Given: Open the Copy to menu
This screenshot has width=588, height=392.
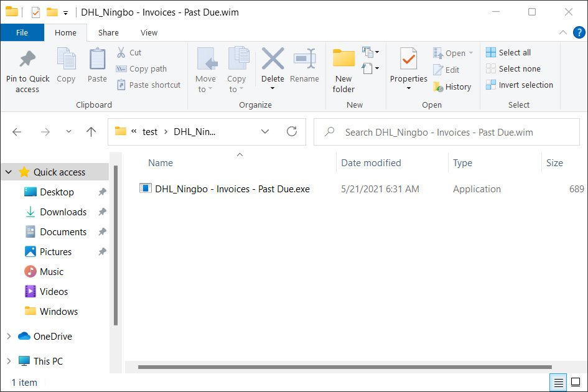Looking at the screenshot, I should (x=236, y=70).
